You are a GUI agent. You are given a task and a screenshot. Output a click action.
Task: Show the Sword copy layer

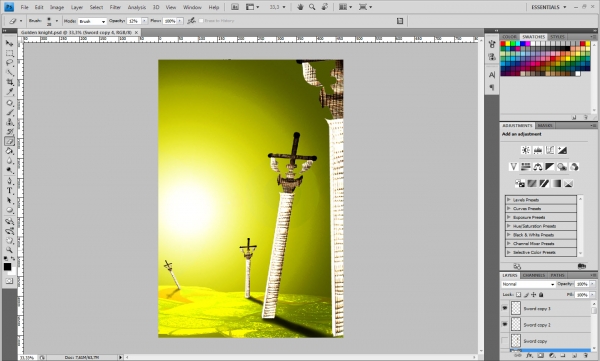click(x=505, y=341)
